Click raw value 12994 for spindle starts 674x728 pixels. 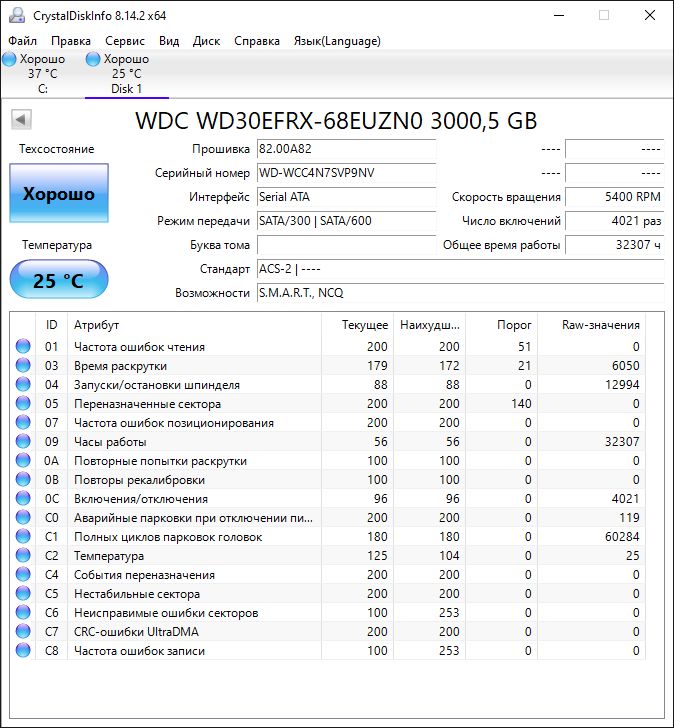coord(622,385)
